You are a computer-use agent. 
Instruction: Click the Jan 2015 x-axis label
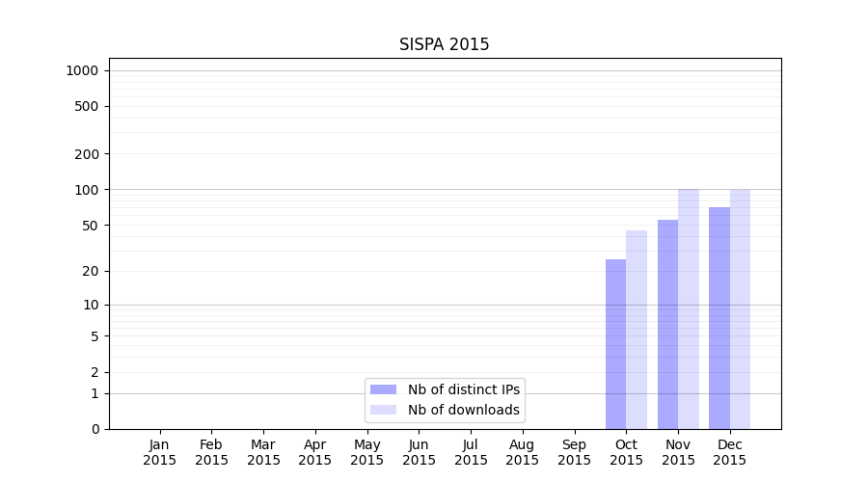[160, 452]
